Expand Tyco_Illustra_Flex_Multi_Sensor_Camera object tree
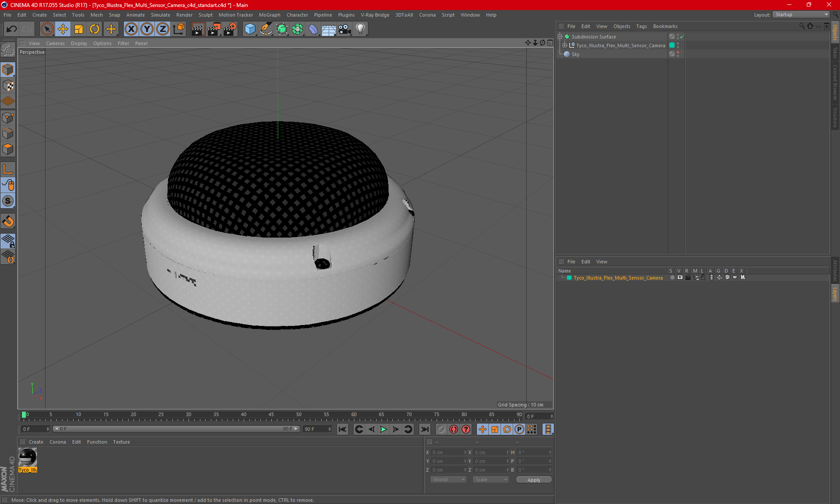This screenshot has height=504, width=840. coord(564,45)
